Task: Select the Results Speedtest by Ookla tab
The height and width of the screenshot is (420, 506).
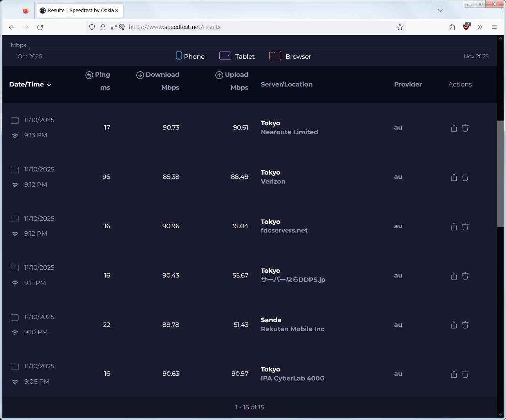Action: tap(77, 11)
